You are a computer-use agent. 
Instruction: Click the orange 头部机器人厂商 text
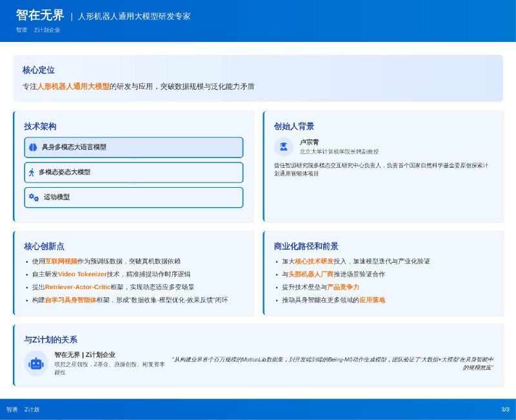[311, 274]
